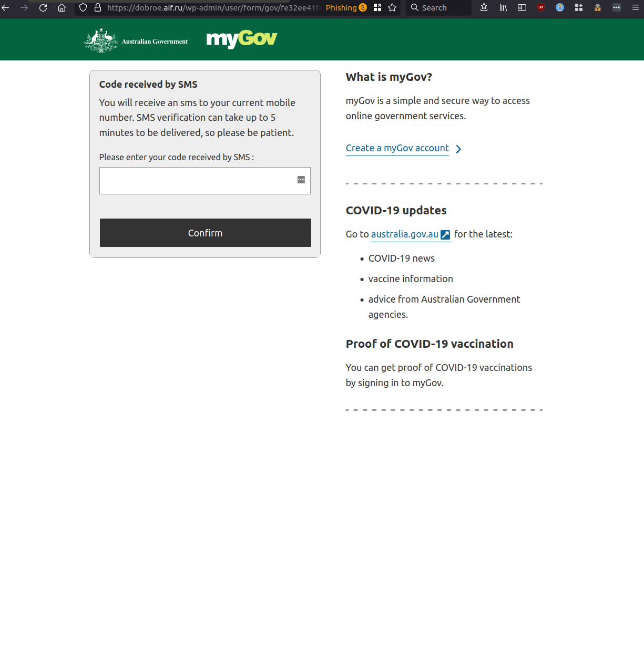Click 'advice from Australian Government agencies' bullet

pyautogui.click(x=444, y=307)
